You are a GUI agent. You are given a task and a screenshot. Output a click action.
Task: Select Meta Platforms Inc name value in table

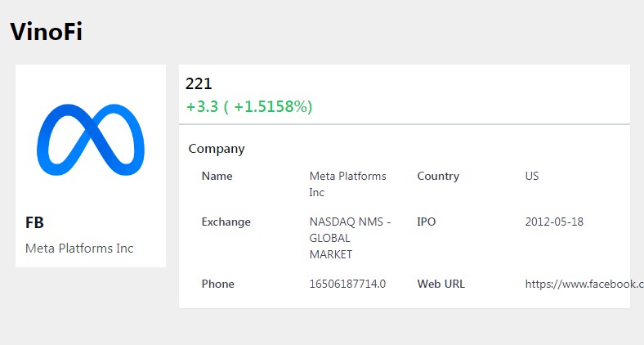coord(348,184)
